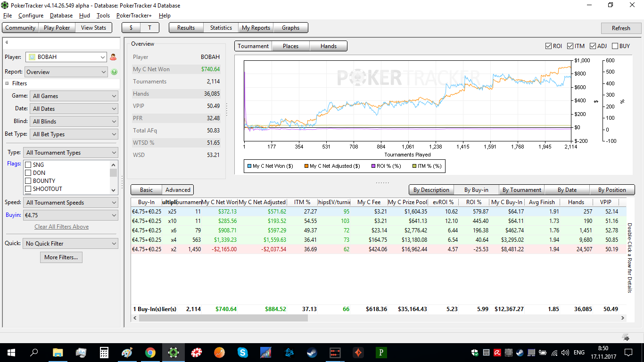The image size is (644, 362).
Task: Open the File menu
Action: tap(7, 16)
